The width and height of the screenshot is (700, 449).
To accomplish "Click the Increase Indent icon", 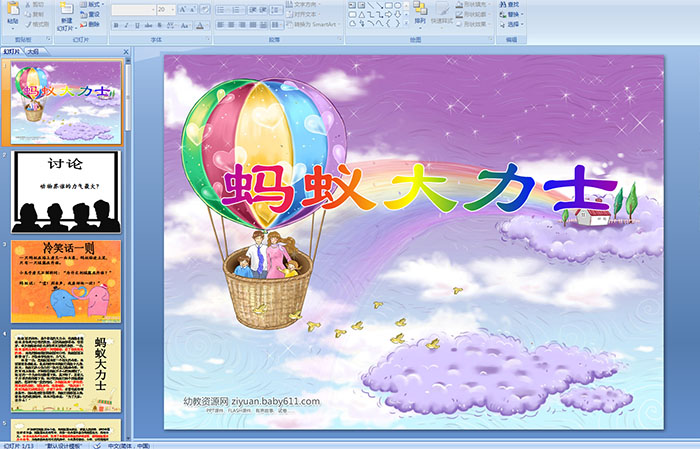I will pos(263,10).
